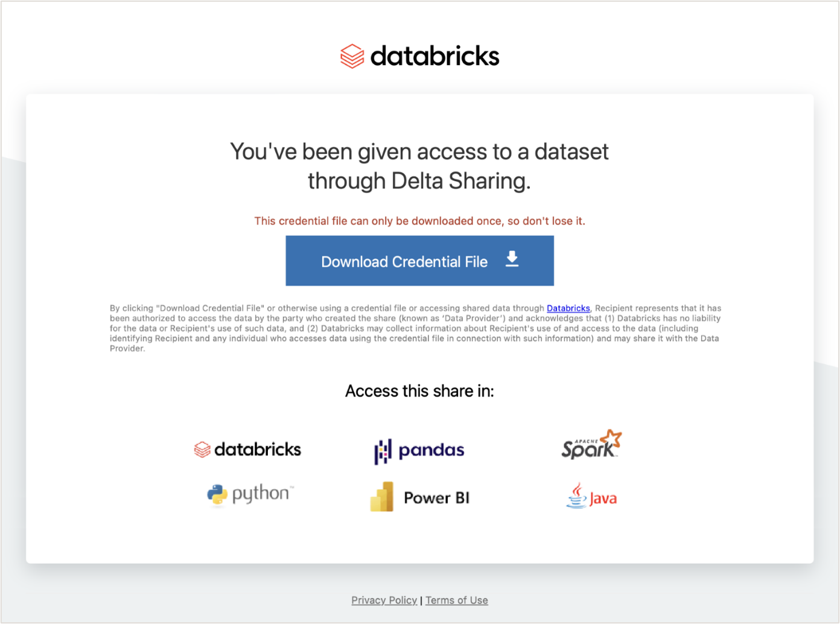
Task: Click the red credential file warning text
Action: 419,221
